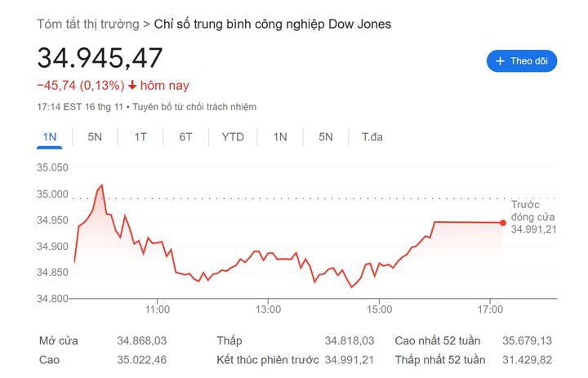Click the red endpoint dot on chart line
Viewport: 588px width, 378px height.
pyautogui.click(x=503, y=222)
